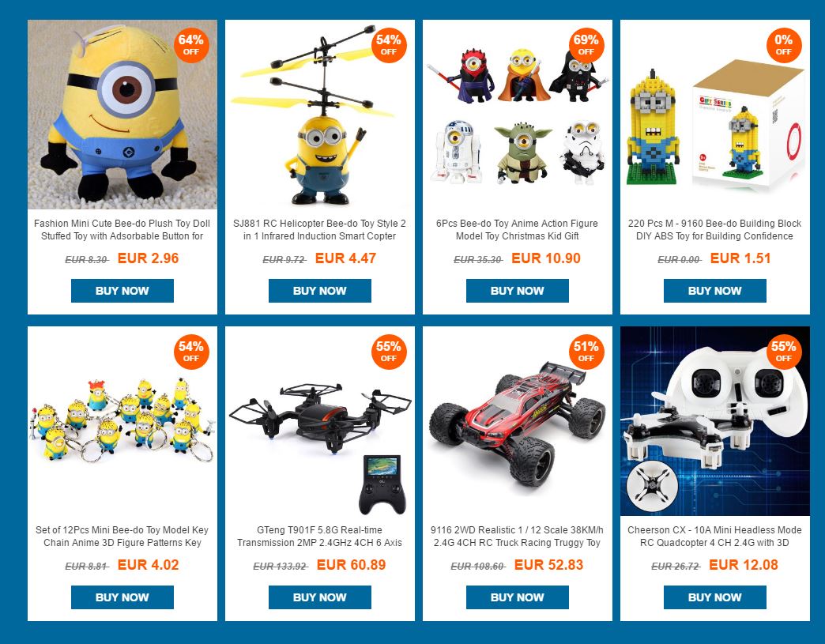Open the GTeng T901F drone image
This screenshot has width=825, height=644.
pos(320,421)
